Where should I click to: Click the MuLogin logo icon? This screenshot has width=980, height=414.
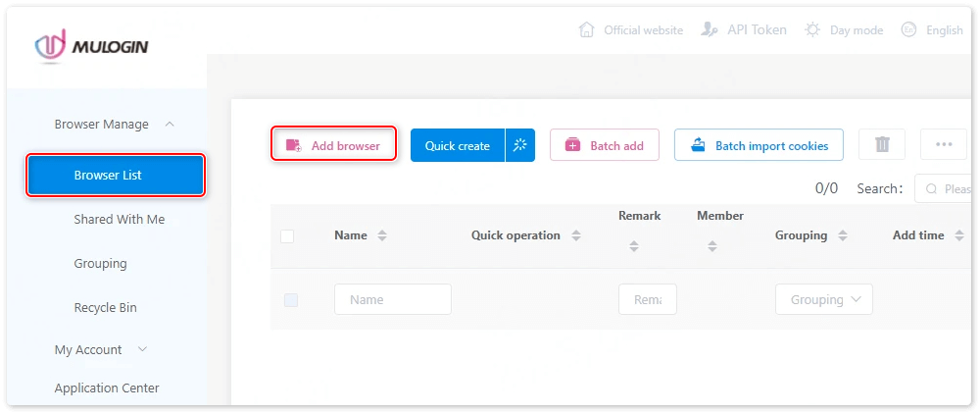(x=50, y=45)
